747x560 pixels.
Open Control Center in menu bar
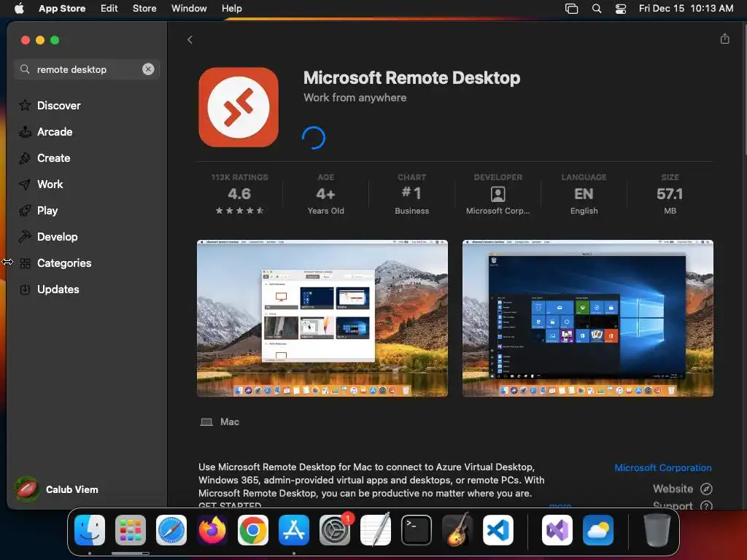pos(620,9)
